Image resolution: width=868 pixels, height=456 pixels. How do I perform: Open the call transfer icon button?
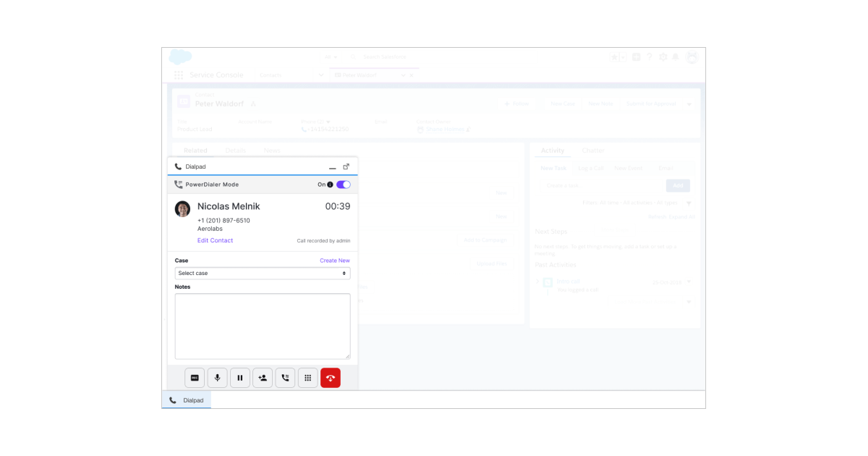[285, 378]
